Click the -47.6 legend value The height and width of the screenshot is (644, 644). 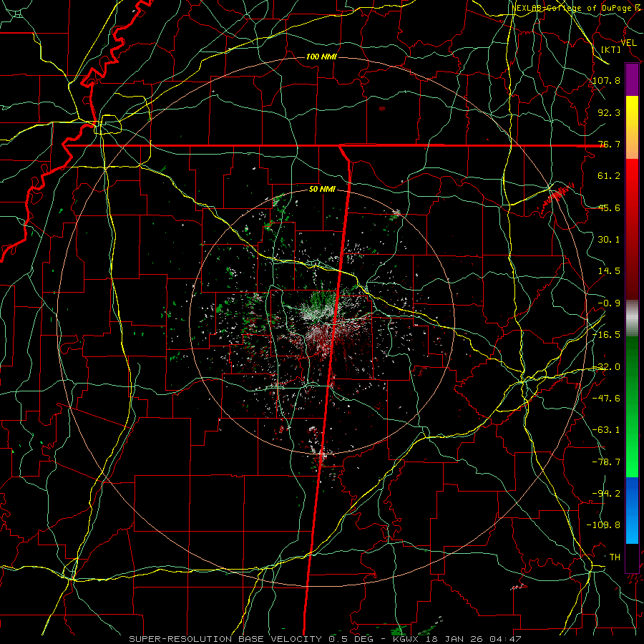point(607,399)
